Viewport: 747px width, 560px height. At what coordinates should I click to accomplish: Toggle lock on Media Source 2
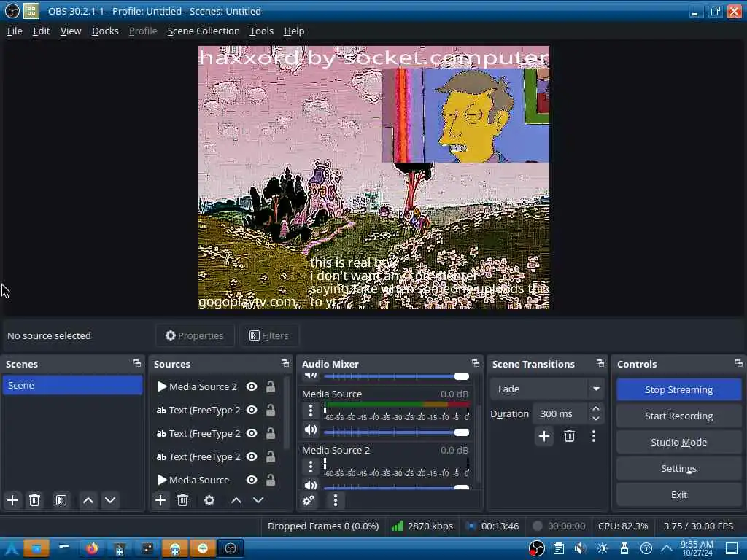click(271, 386)
